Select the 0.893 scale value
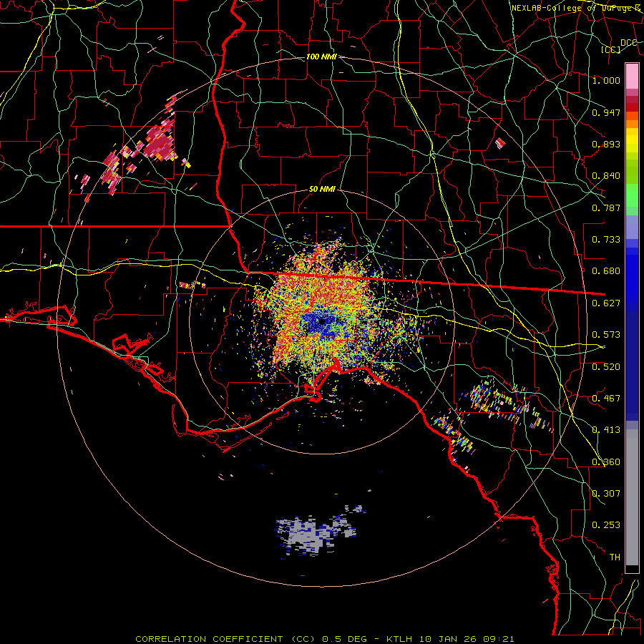644x644 pixels. [x=606, y=144]
